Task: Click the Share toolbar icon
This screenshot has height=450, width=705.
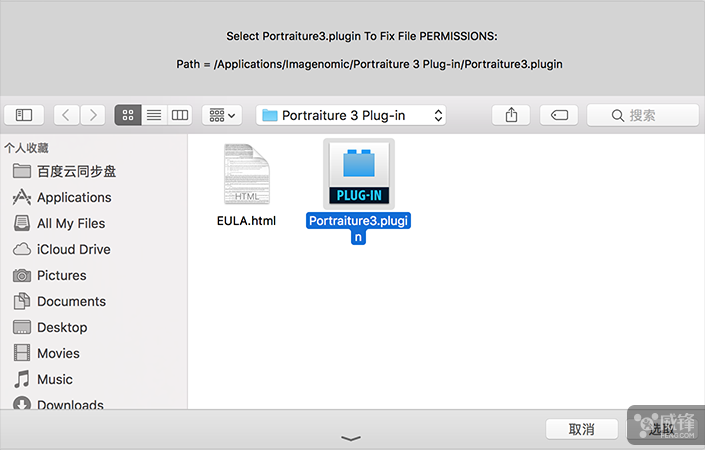Action: point(511,115)
